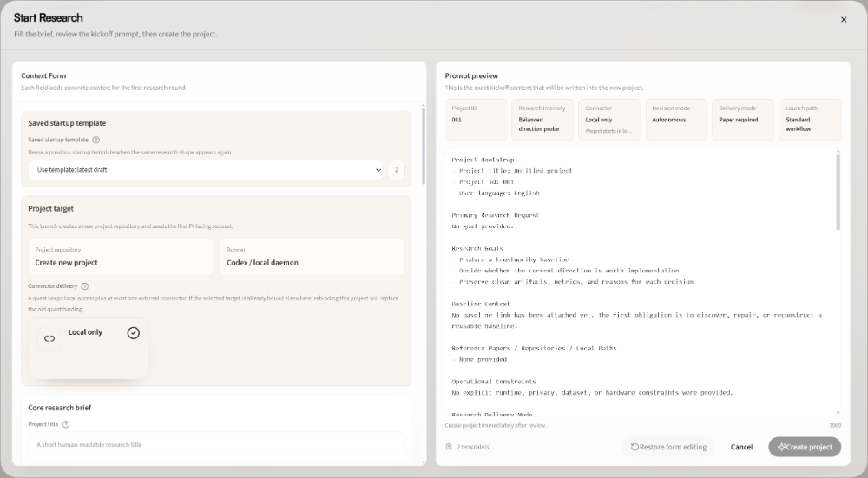
Task: Click the Research intensity summary card
Action: coord(543,119)
